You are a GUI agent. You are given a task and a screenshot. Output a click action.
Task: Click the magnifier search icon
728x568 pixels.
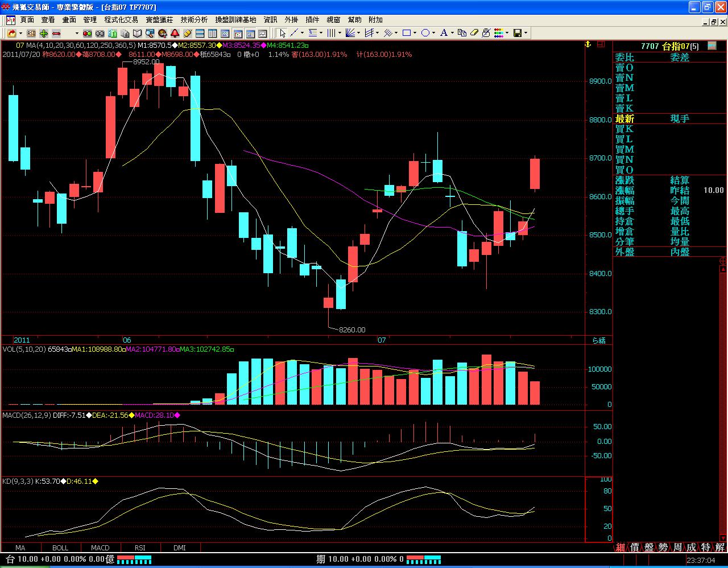[150, 33]
